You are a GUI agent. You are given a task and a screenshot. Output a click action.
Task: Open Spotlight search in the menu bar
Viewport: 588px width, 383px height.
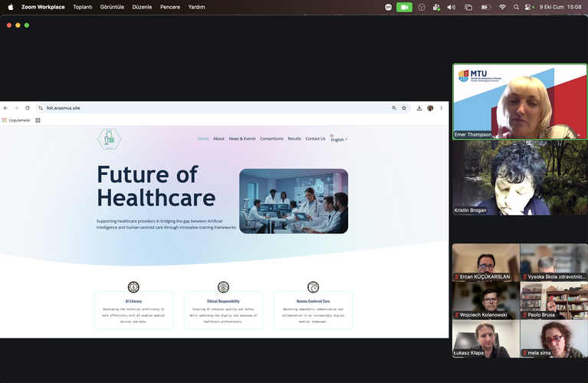point(517,7)
